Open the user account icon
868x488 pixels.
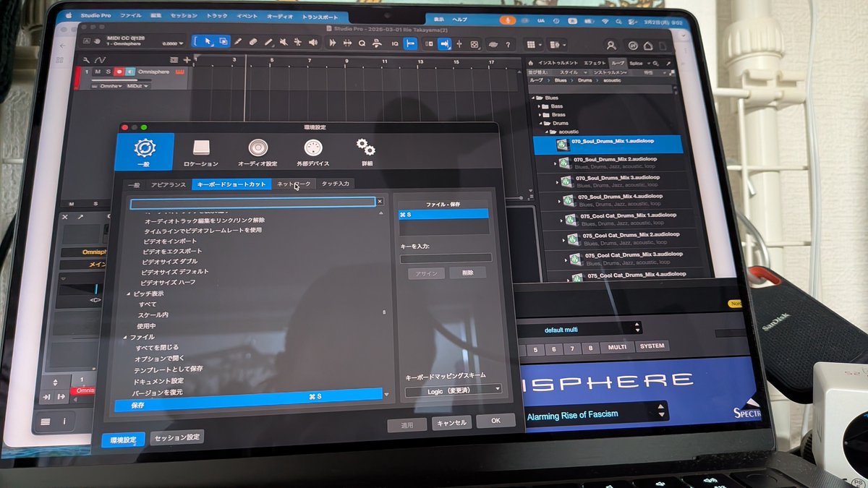611,46
